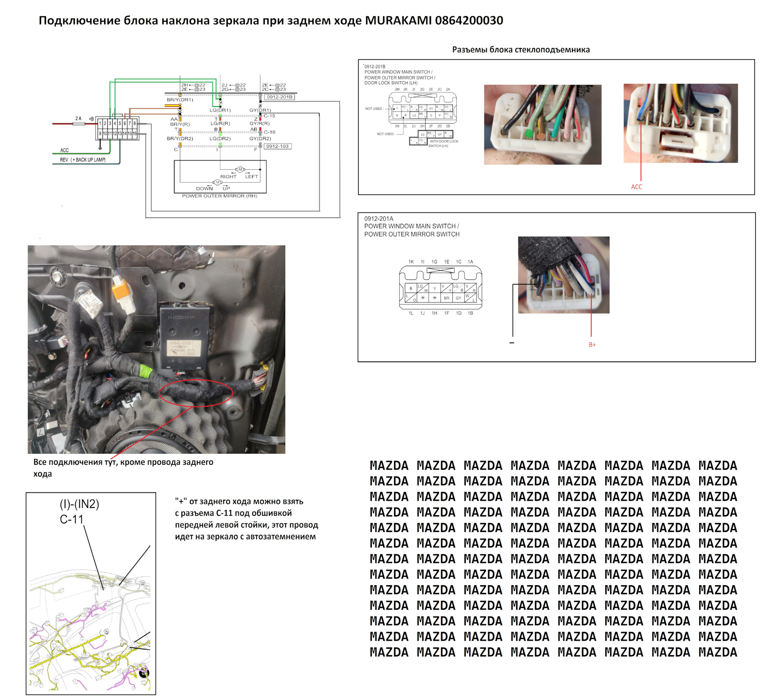Click the 'C-11' label in harness diagram
781x700 pixels.
tap(72, 520)
